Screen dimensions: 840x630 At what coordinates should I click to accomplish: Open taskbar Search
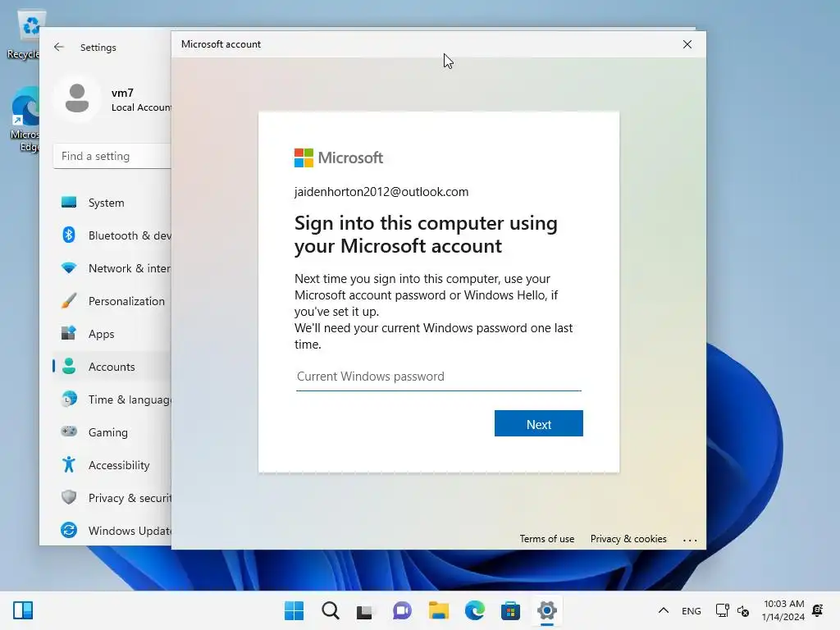330,610
